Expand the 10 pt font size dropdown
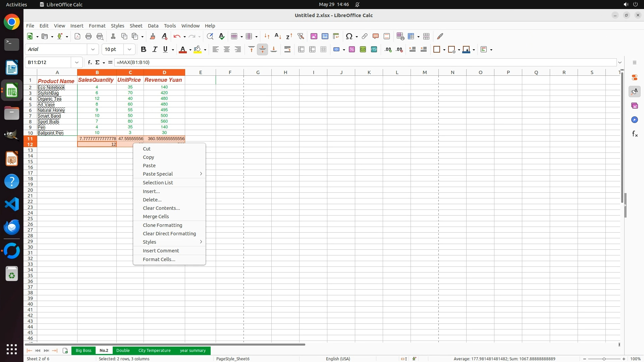This screenshot has width=644, height=362. [x=129, y=49]
